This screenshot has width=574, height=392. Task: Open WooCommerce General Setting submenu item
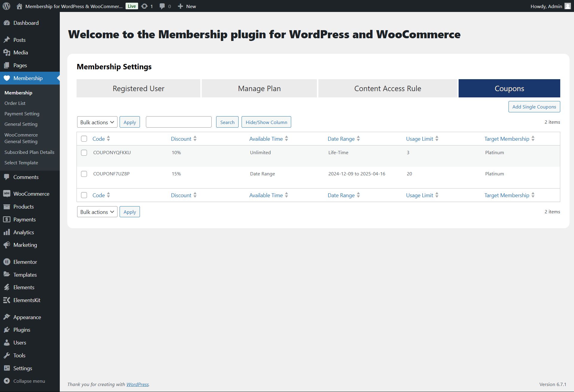coord(21,138)
